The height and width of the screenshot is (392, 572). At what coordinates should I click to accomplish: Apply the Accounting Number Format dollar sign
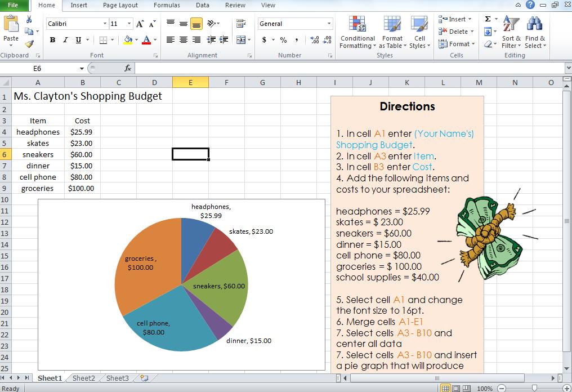point(265,40)
